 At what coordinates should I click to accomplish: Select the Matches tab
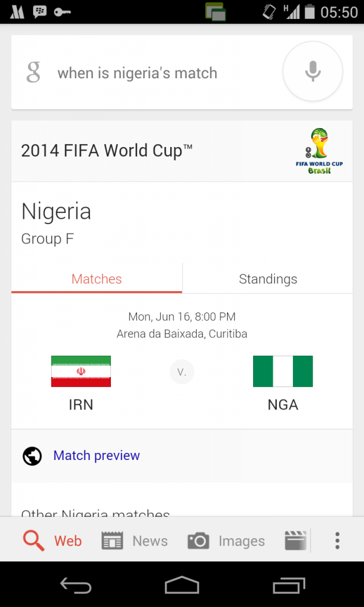click(97, 279)
